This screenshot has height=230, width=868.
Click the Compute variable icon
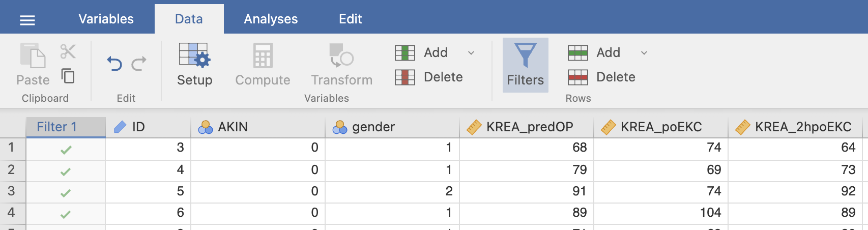[x=263, y=65]
